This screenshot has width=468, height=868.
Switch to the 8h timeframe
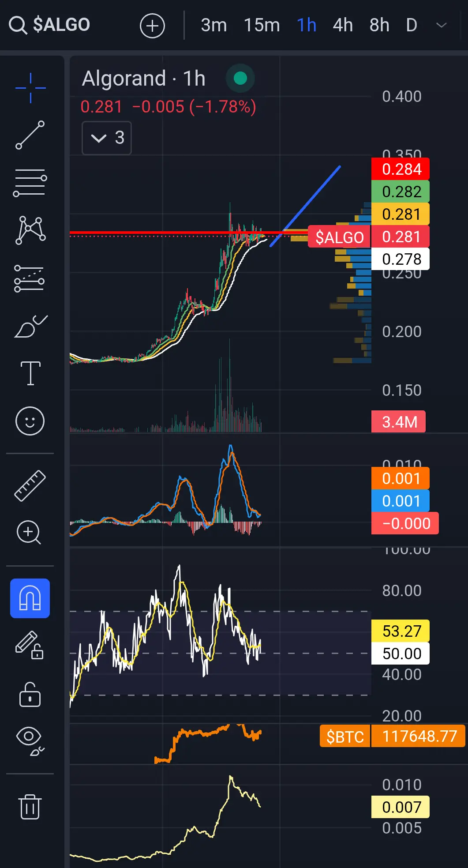tap(379, 26)
